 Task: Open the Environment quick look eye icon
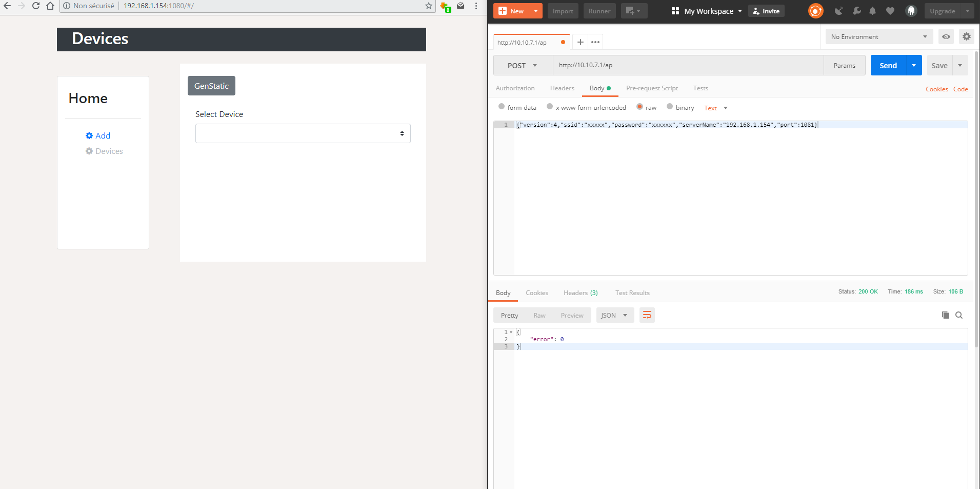[946, 36]
